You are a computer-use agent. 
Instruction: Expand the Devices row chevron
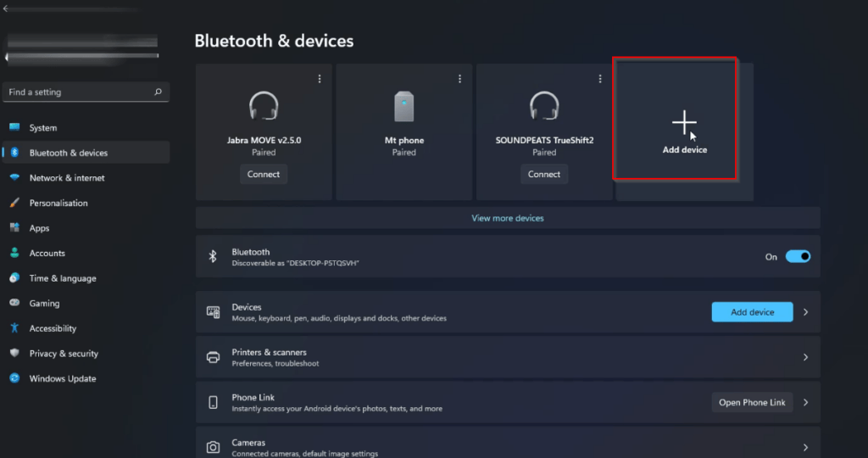pyautogui.click(x=806, y=312)
